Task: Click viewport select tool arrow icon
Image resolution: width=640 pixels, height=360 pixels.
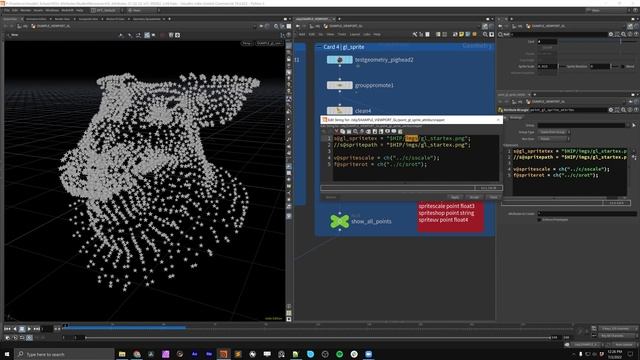Action: pos(121,35)
